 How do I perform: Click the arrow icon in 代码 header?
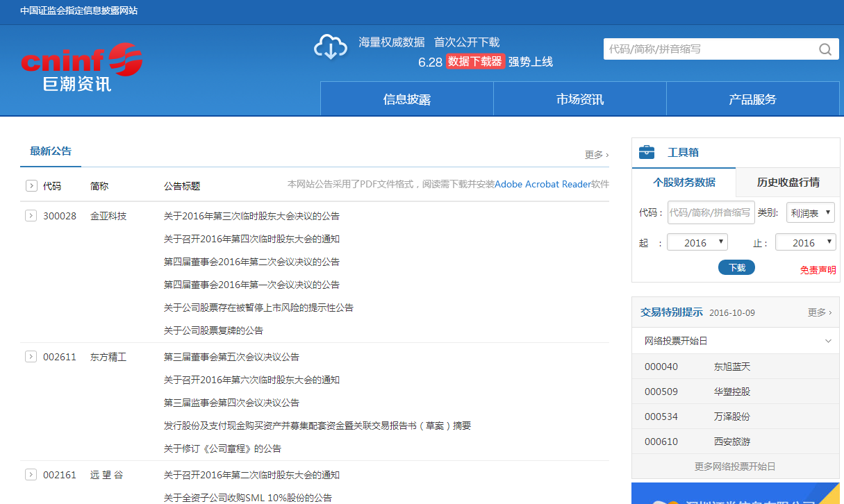coord(31,186)
